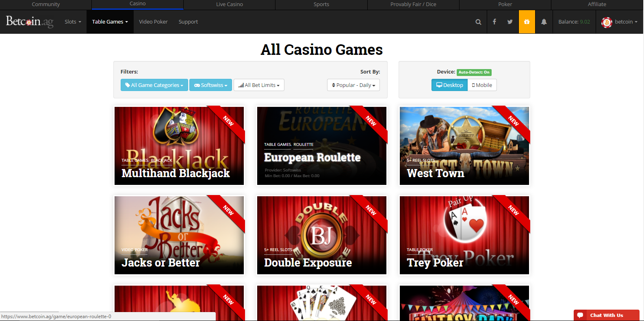The height and width of the screenshot is (321, 644).
Task: Open the notifications bell icon
Action: tap(544, 22)
